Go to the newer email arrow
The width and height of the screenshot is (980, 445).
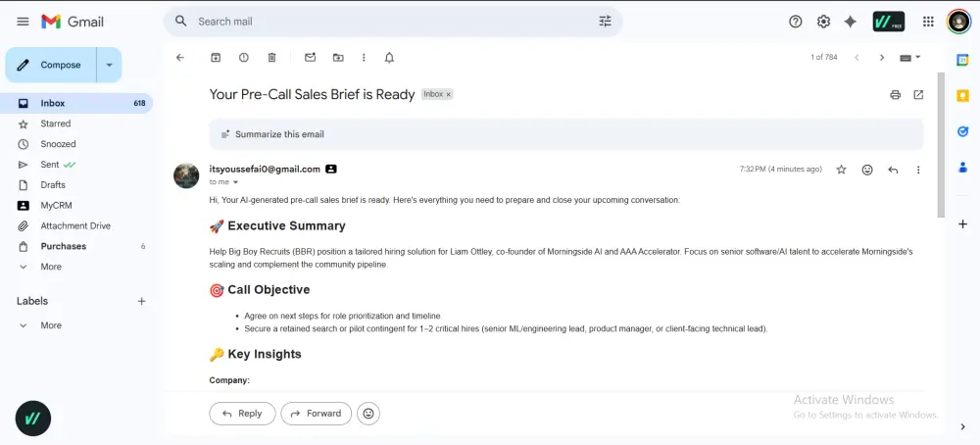point(857,58)
